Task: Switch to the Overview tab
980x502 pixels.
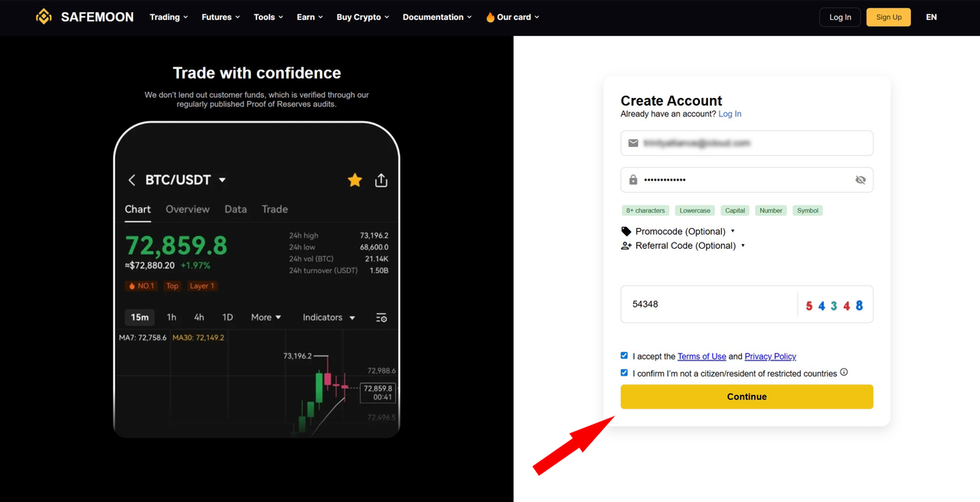Action: (188, 209)
